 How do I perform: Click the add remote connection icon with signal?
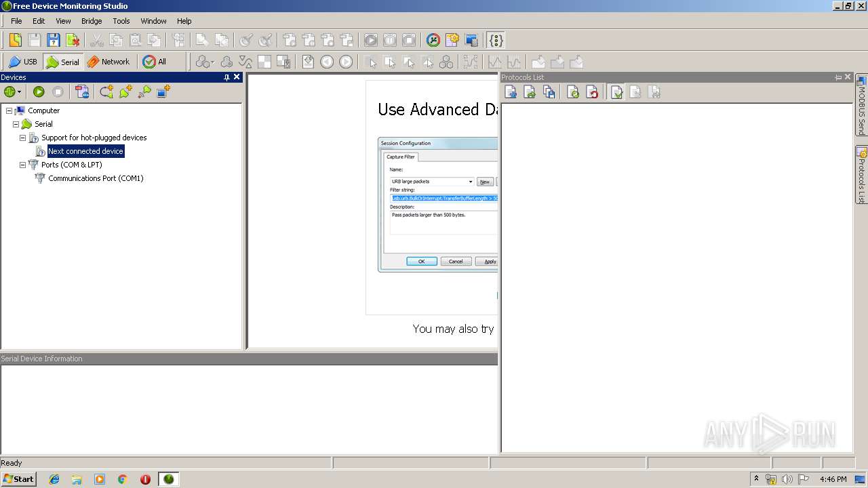click(x=144, y=91)
